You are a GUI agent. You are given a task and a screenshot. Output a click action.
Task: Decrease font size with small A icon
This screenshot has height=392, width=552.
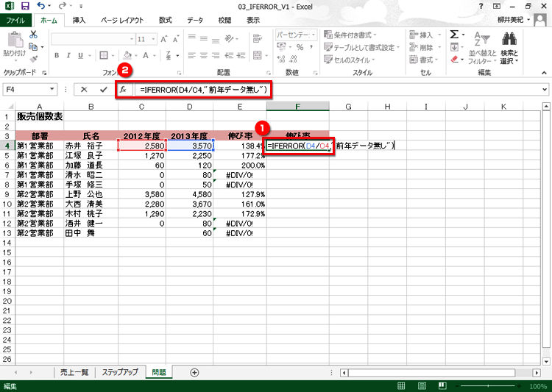tap(176, 39)
